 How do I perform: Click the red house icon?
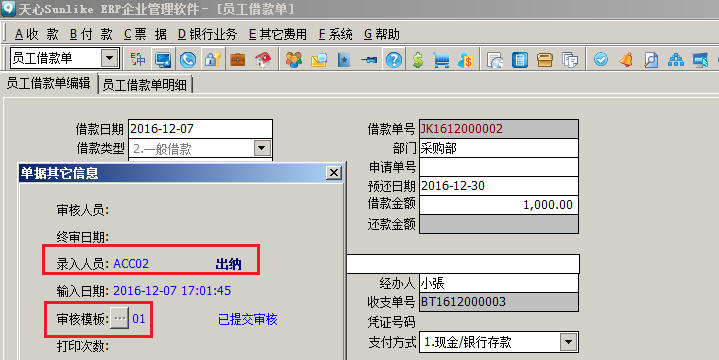[263, 60]
